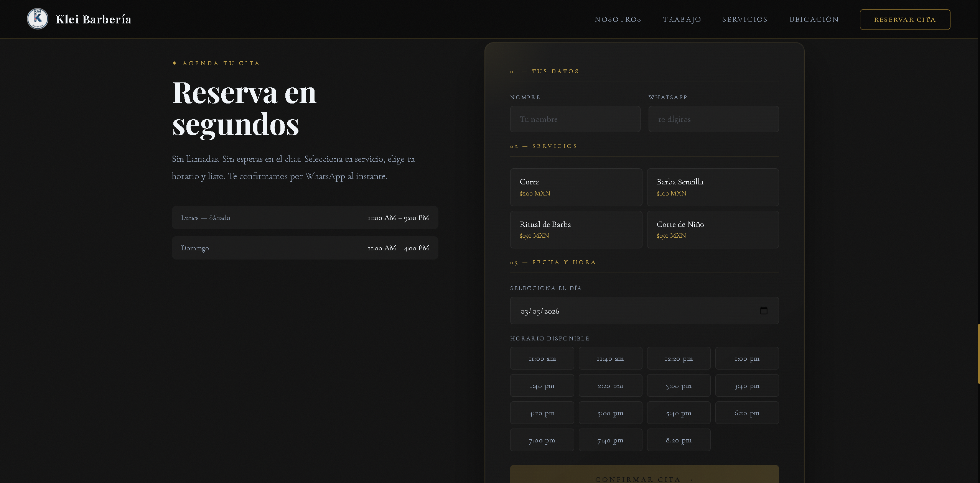Choose the 5:40 pm slot

(679, 413)
